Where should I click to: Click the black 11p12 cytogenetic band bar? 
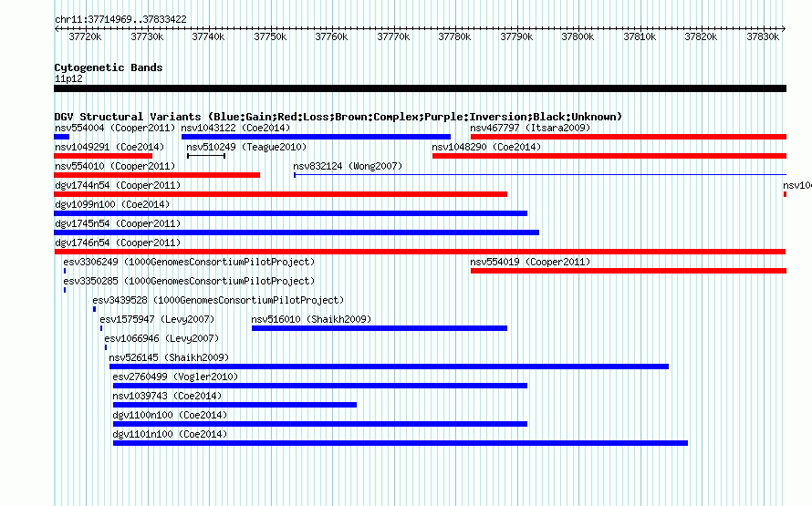click(x=420, y=88)
